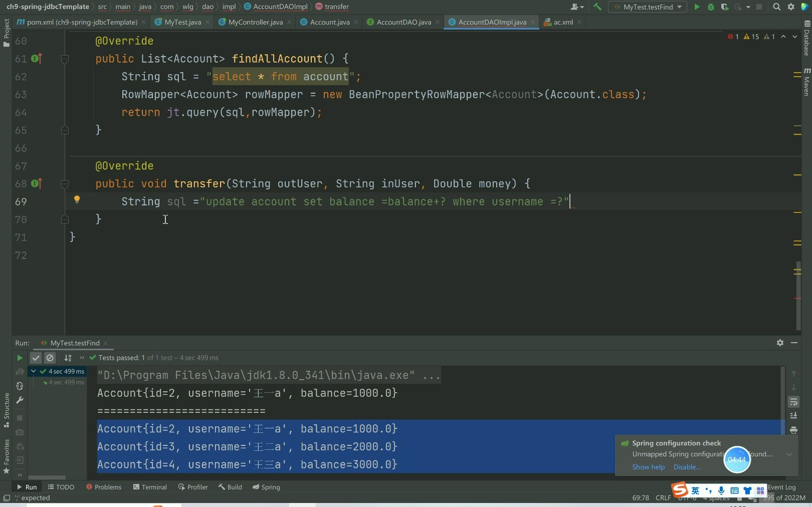Open the Maven side tool window

tap(806, 82)
